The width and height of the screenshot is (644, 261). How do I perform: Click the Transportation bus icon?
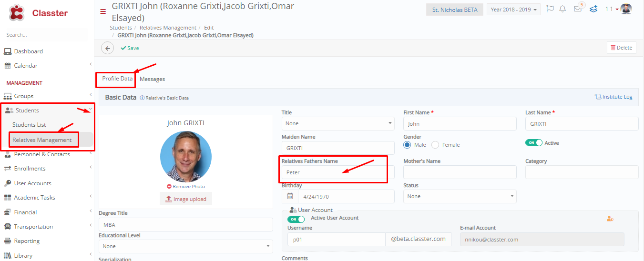pos(8,227)
